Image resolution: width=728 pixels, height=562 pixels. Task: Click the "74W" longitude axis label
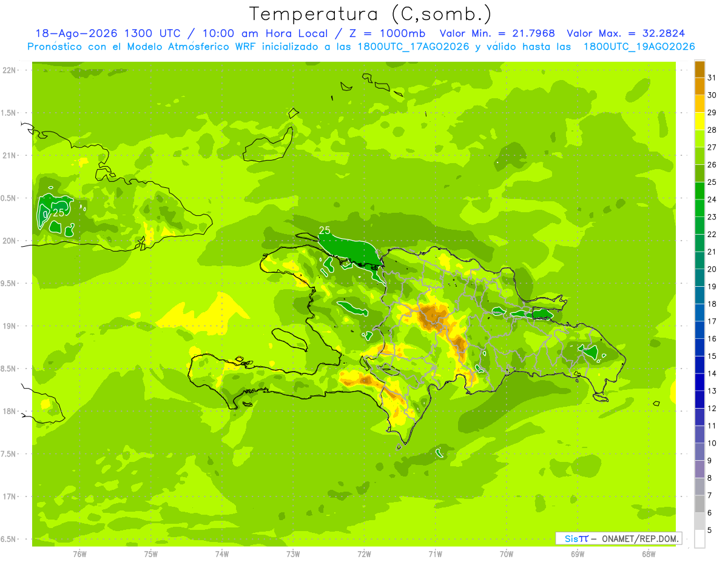pyautogui.click(x=222, y=555)
